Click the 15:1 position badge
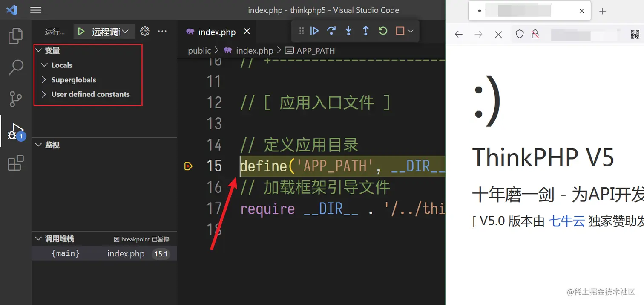This screenshot has width=644, height=305. (x=161, y=254)
